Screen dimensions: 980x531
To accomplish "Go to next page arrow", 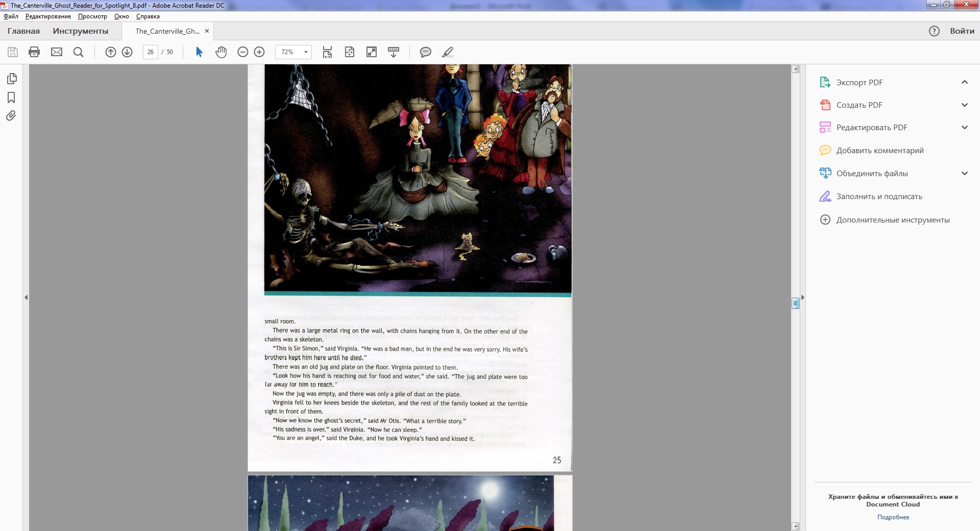I will 127,52.
